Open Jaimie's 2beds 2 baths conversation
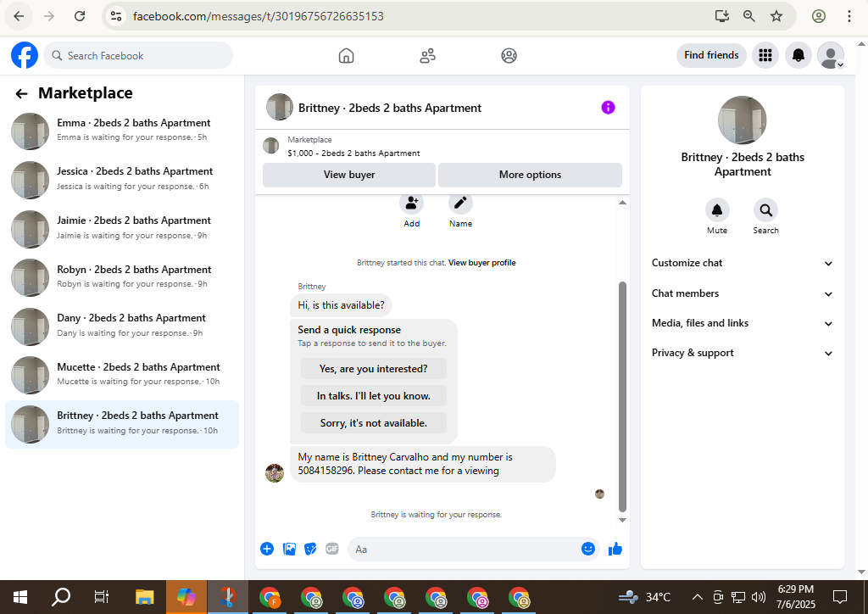The width and height of the screenshot is (868, 614). (x=122, y=229)
